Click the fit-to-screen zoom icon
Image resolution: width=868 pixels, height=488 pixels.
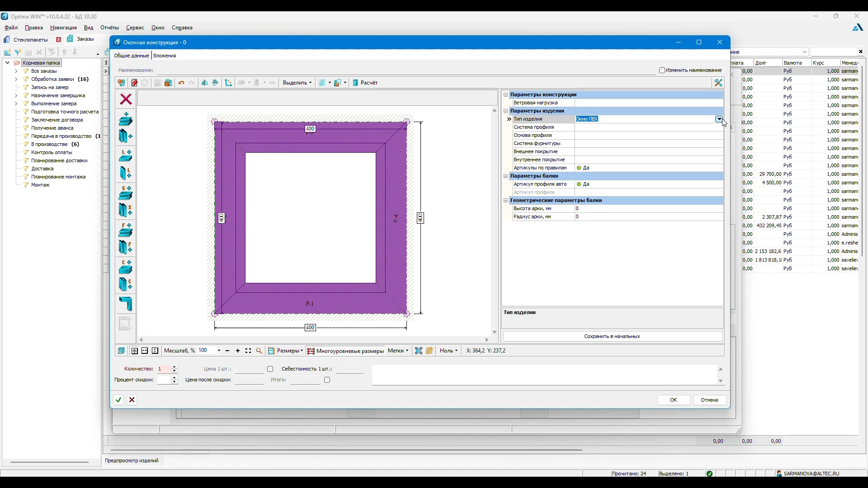(249, 351)
